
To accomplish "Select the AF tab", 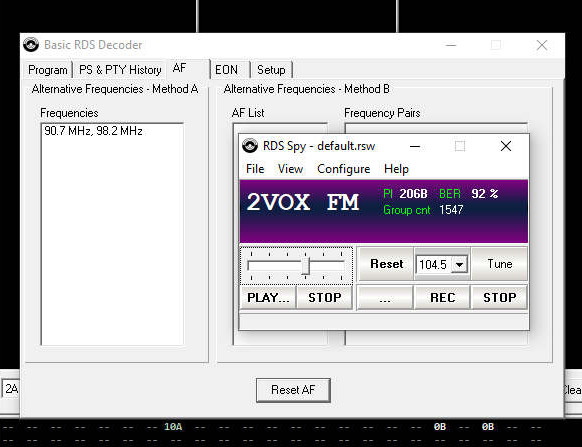I will point(188,69).
